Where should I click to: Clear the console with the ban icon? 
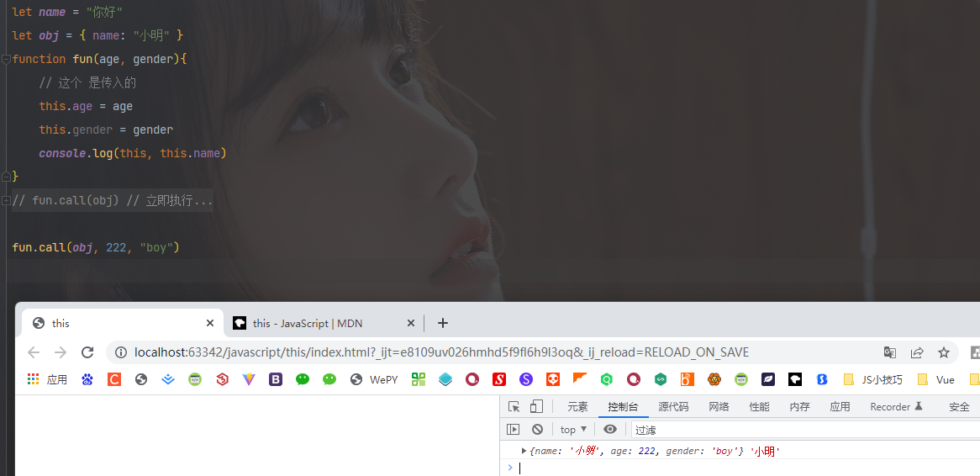click(x=538, y=429)
